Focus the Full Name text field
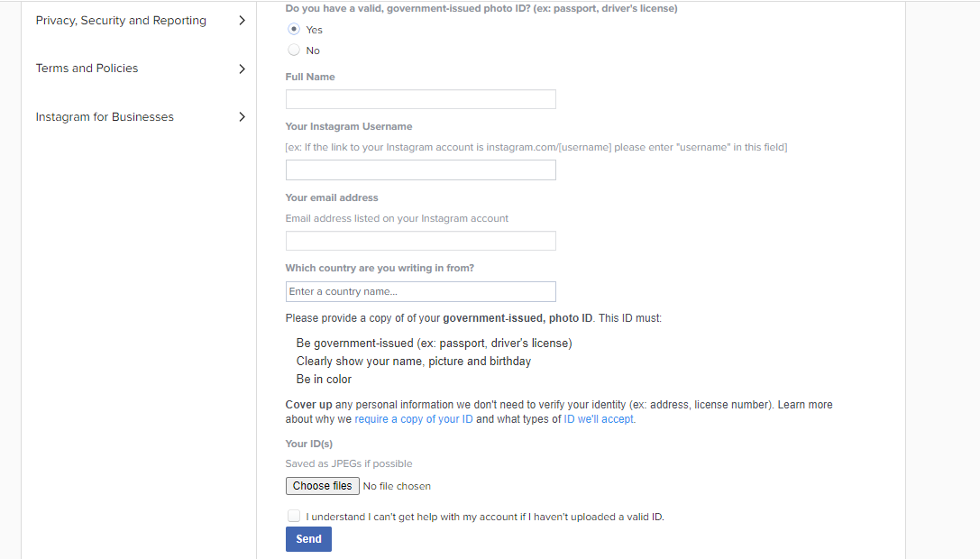 [x=421, y=99]
